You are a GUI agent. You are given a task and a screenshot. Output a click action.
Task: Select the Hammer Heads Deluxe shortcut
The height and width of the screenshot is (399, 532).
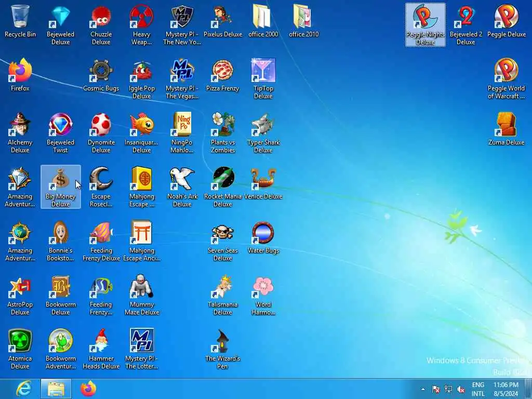click(101, 349)
